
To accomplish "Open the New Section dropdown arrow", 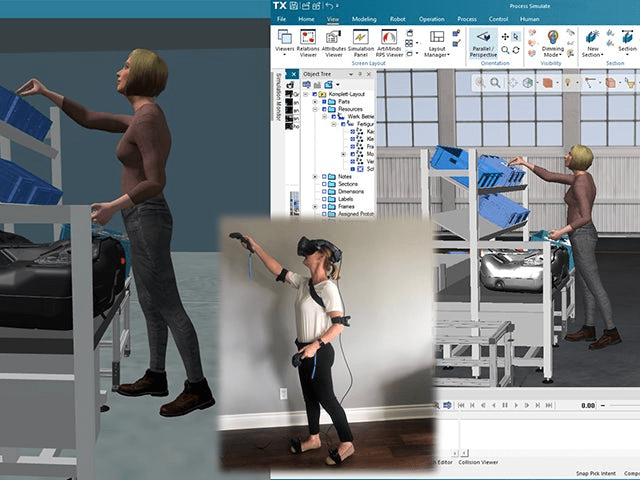I will pos(602,55).
